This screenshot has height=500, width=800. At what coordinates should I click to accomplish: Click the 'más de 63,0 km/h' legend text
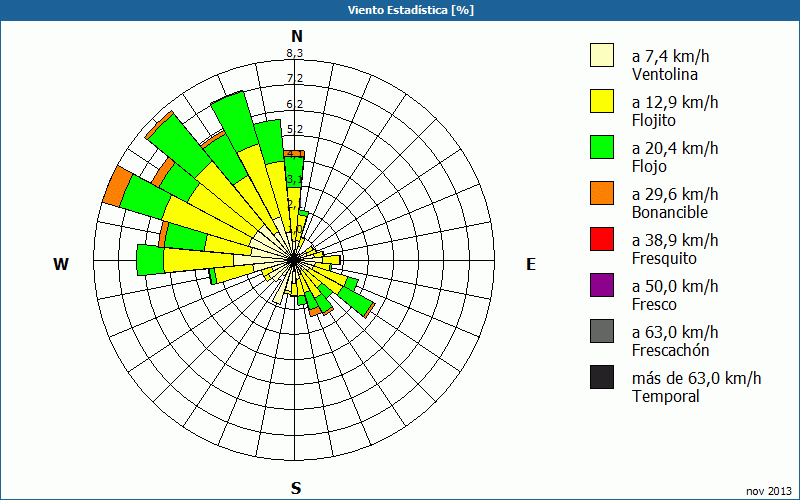(x=696, y=378)
